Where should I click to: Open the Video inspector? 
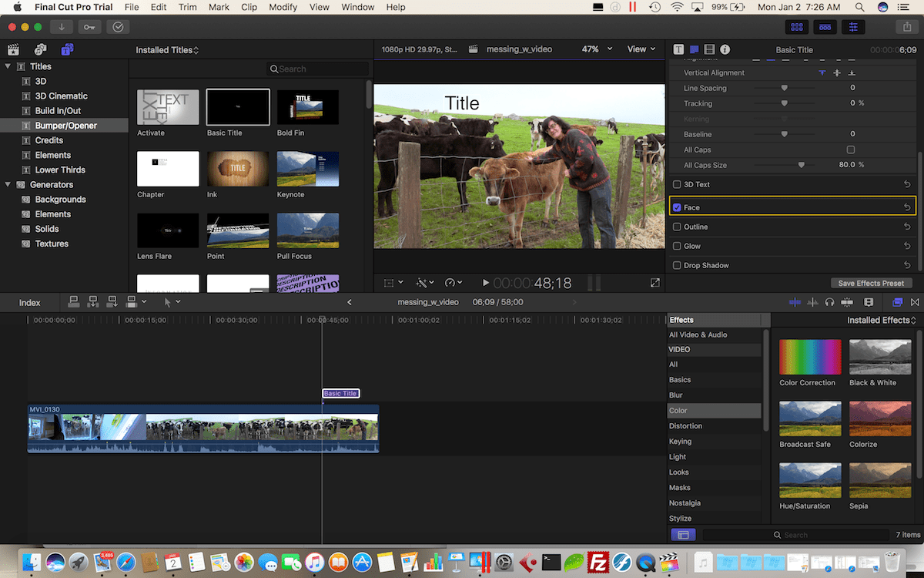[709, 49]
